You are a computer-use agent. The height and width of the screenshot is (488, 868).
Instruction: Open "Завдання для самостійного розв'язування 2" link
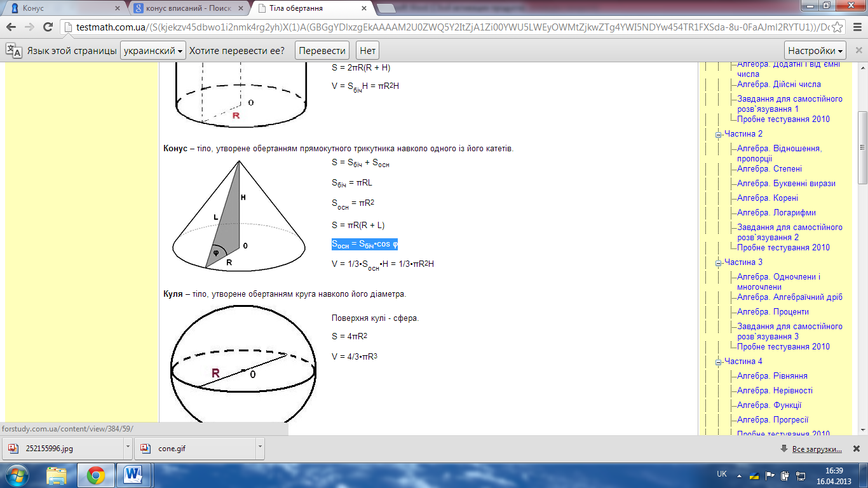coord(790,232)
